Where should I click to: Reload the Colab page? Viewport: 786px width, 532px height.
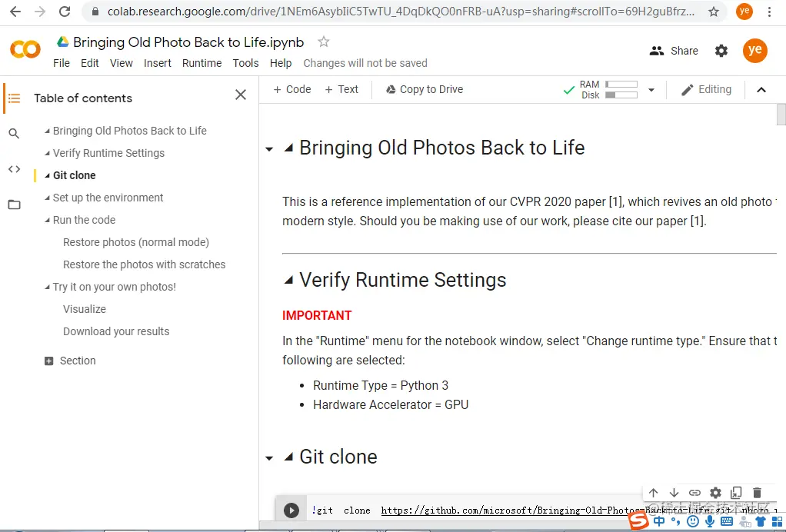pos(65,12)
